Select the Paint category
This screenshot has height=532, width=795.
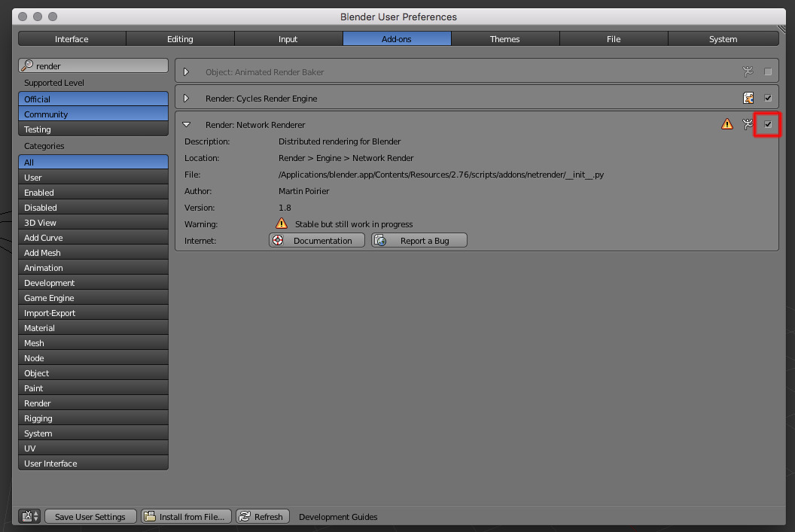coord(93,388)
